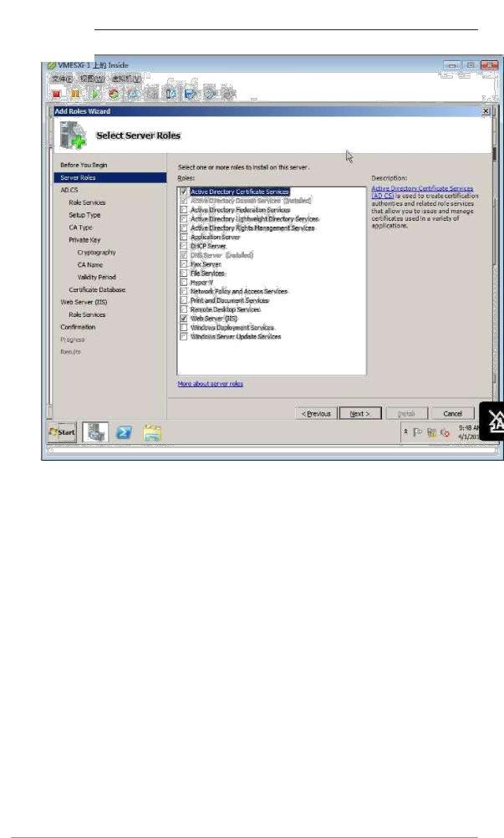The image size is (504, 838).
Task: Open More about server roles link
Action: tap(211, 384)
